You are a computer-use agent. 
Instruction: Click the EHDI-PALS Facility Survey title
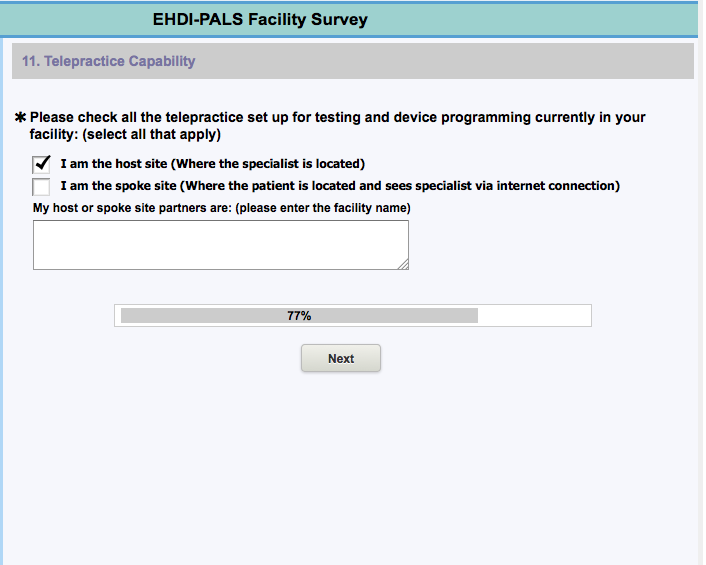(260, 19)
